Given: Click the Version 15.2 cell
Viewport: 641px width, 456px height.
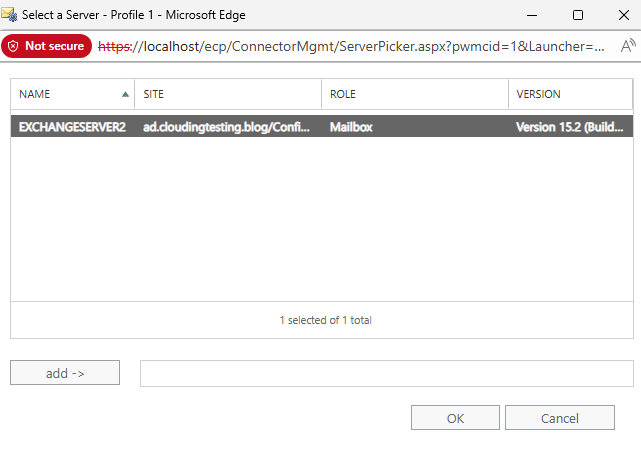Looking at the screenshot, I should [x=570, y=127].
